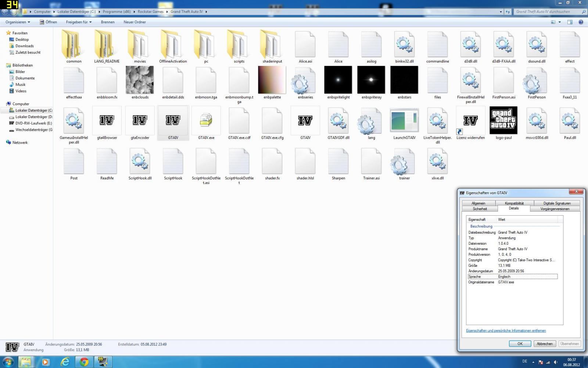Viewport: 588px width, 368px height.
Task: Select the movies folder
Action: (140, 44)
